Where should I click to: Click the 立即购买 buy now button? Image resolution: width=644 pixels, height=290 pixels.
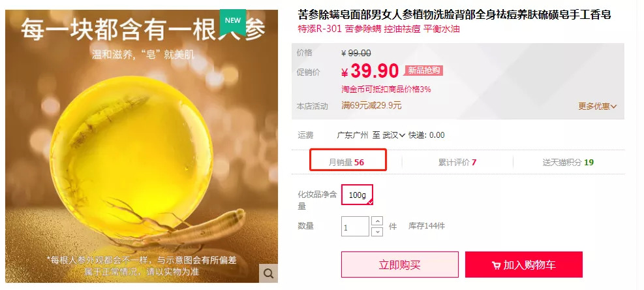pos(399,265)
